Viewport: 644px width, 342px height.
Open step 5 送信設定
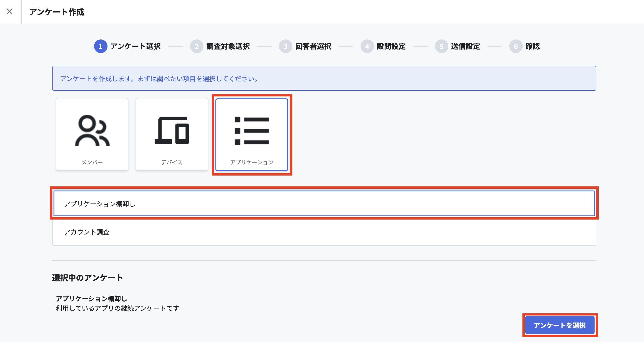pyautogui.click(x=458, y=46)
